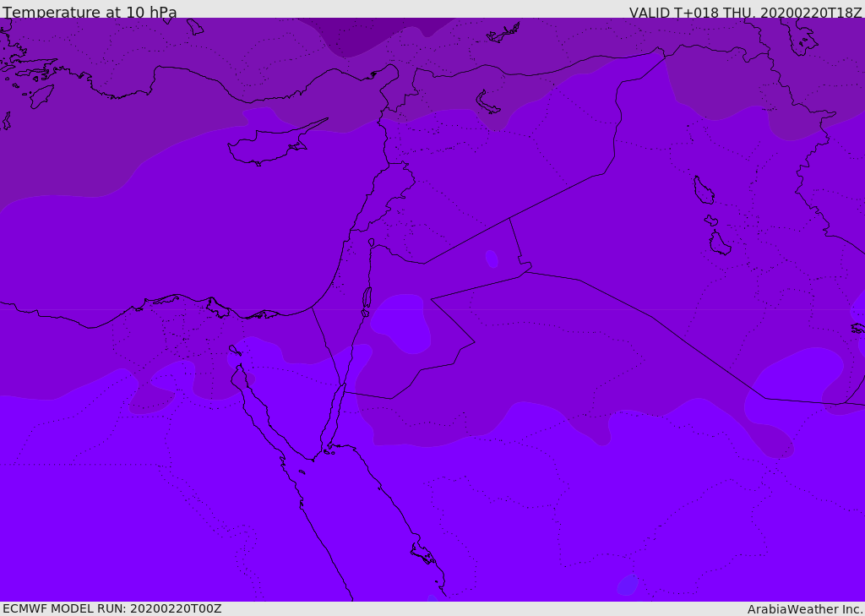Click the bluish spot near bottom edge
Viewport: 865px width, 616px height.
(628, 585)
